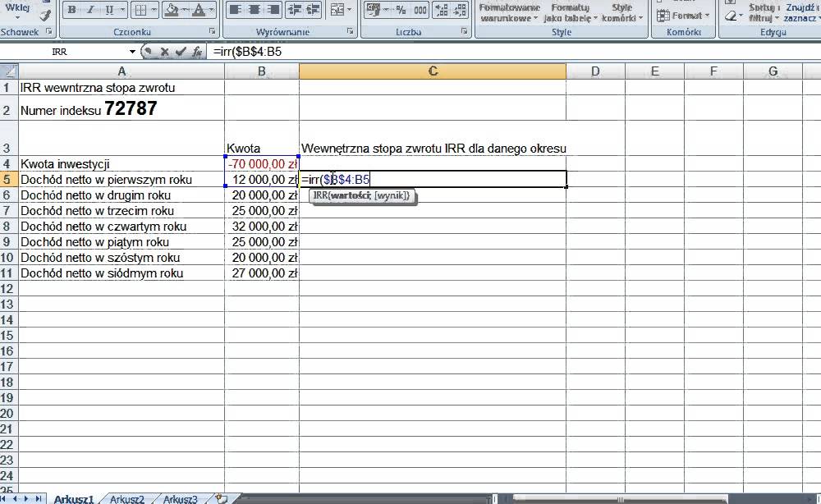This screenshot has width=821, height=504.
Task: Click insert new worksheet tab icon
Action: (222, 499)
